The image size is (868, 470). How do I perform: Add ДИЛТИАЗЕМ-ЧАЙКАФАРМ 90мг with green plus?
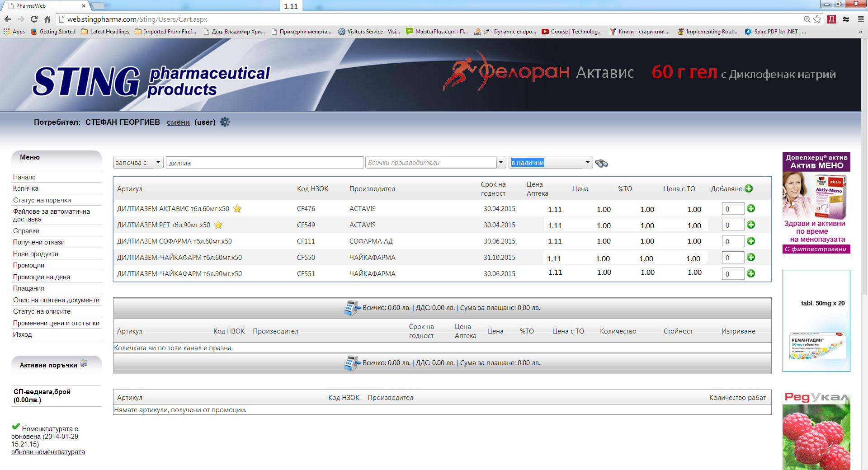[x=751, y=273]
